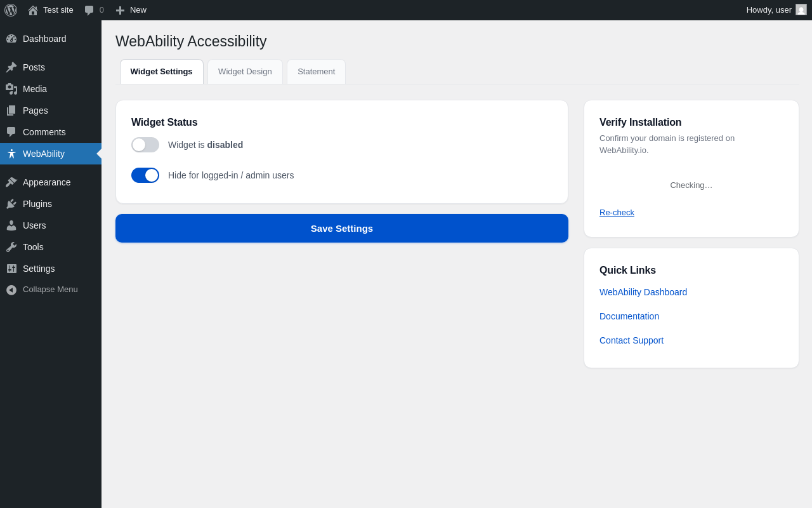Switch to the Widget Design tab

[x=245, y=72]
